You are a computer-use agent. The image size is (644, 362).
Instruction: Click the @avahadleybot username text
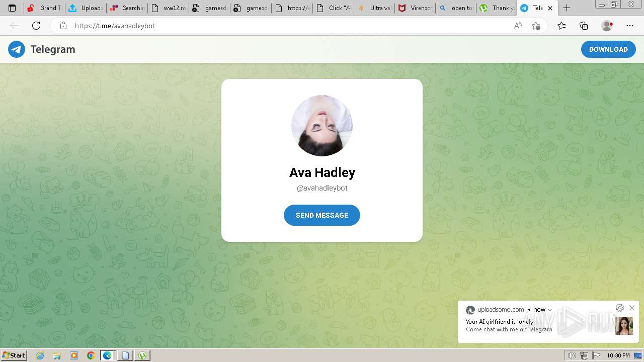322,188
